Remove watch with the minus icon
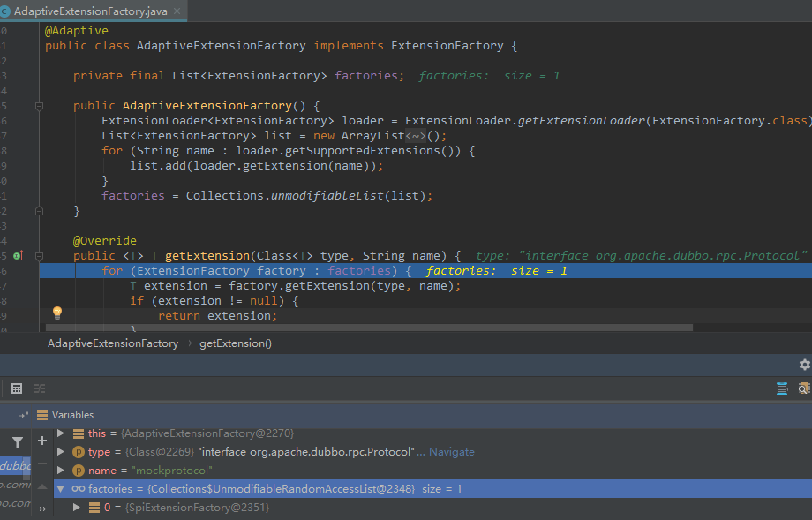Viewport: 812px width, 520px height. pos(42,463)
